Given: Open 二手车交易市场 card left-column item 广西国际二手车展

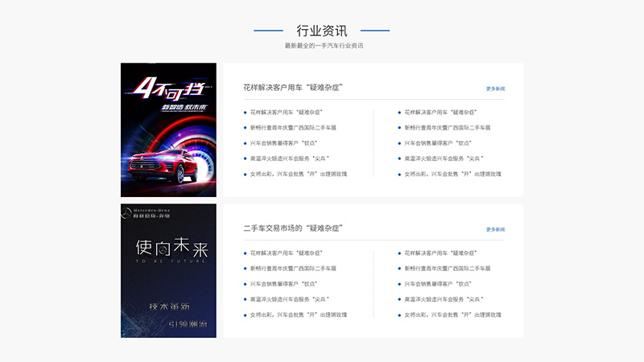Looking at the screenshot, I should (x=293, y=269).
